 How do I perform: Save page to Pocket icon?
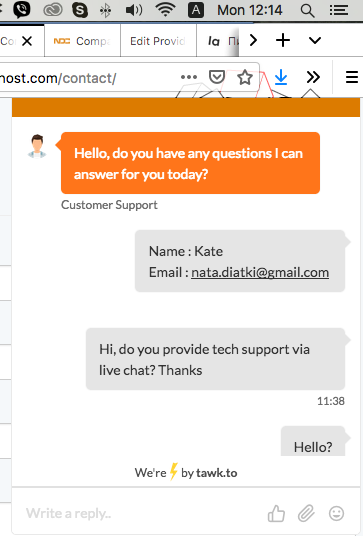(217, 77)
